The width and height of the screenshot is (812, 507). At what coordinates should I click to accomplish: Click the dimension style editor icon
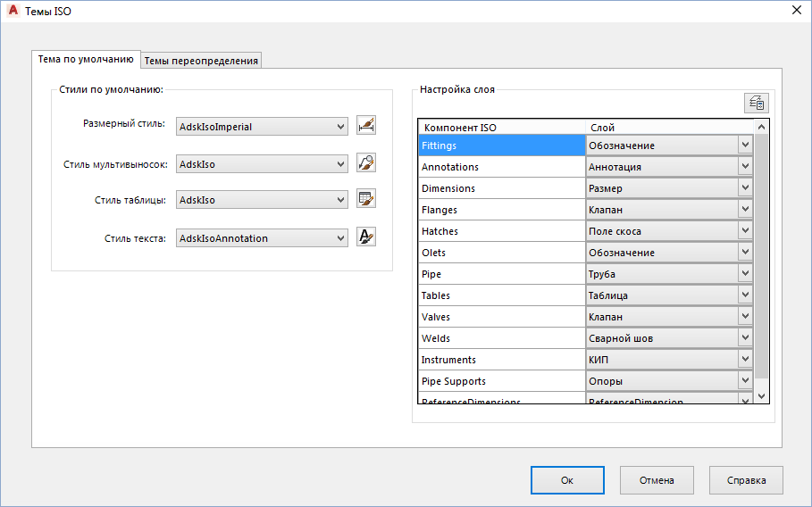(365, 126)
